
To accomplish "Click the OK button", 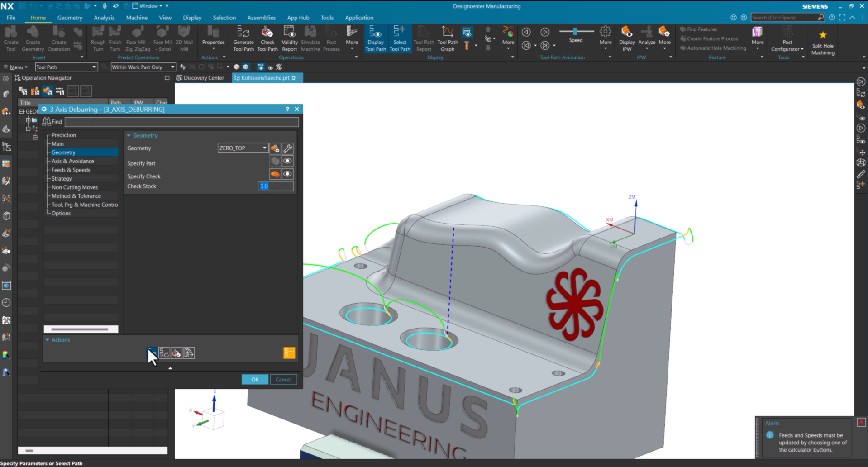I will coord(255,380).
